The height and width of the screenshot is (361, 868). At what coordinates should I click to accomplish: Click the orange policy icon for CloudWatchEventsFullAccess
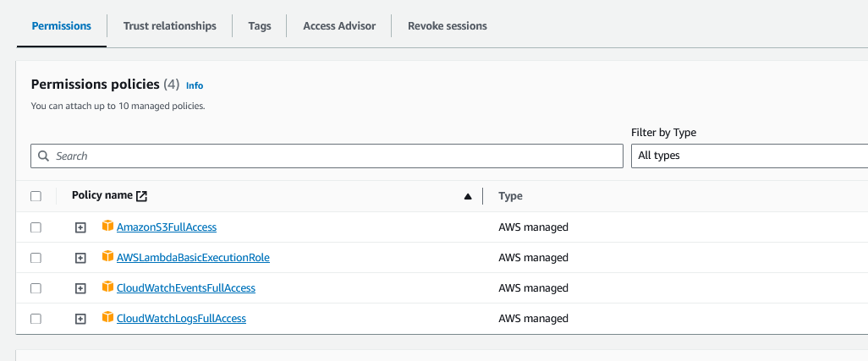coord(108,287)
